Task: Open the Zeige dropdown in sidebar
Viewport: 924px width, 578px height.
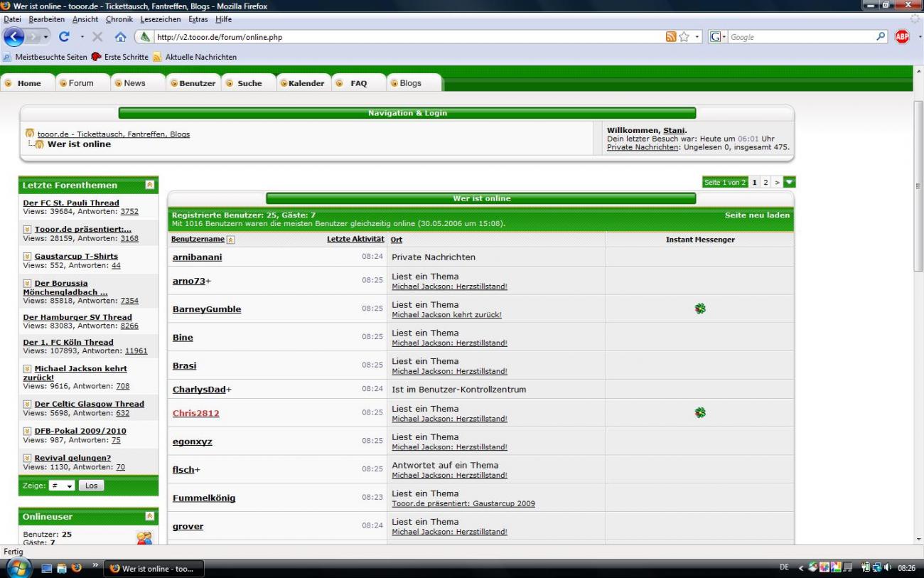Action: pyautogui.click(x=62, y=486)
